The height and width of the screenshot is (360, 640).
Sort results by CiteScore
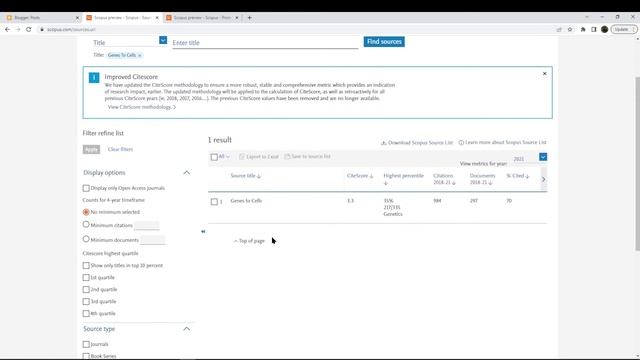[x=360, y=176]
